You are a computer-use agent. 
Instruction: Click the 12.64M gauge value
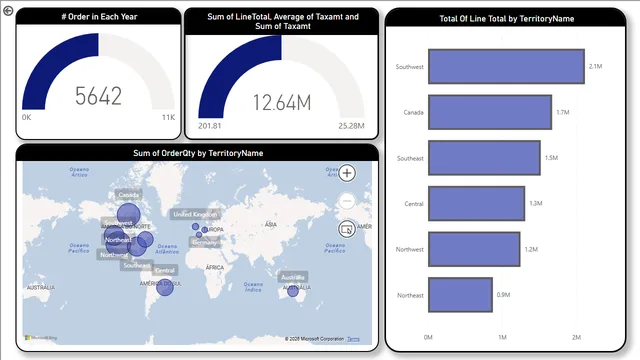[x=282, y=102]
